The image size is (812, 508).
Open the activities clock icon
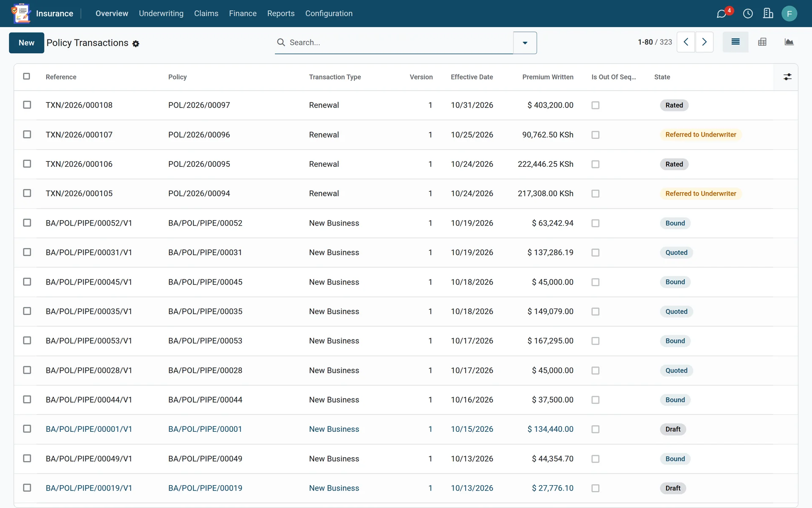tap(748, 14)
